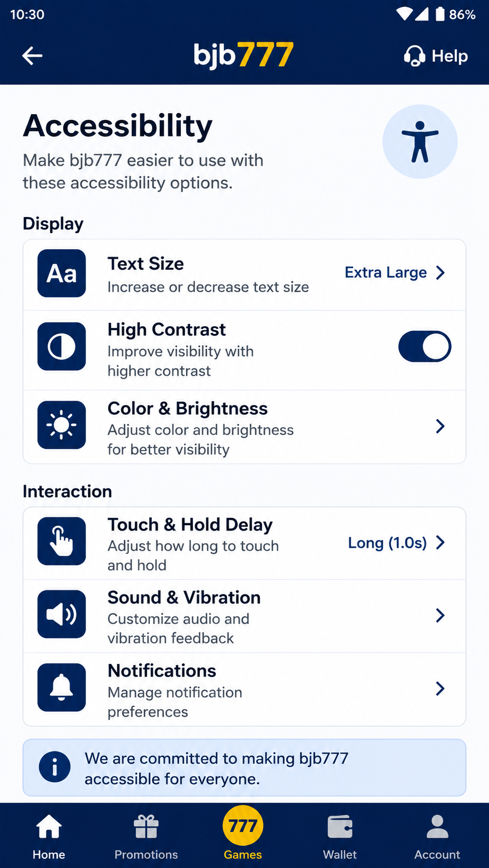The width and height of the screenshot is (489, 868).
Task: Tap the Sound & Vibration speaker icon
Action: 62,614
